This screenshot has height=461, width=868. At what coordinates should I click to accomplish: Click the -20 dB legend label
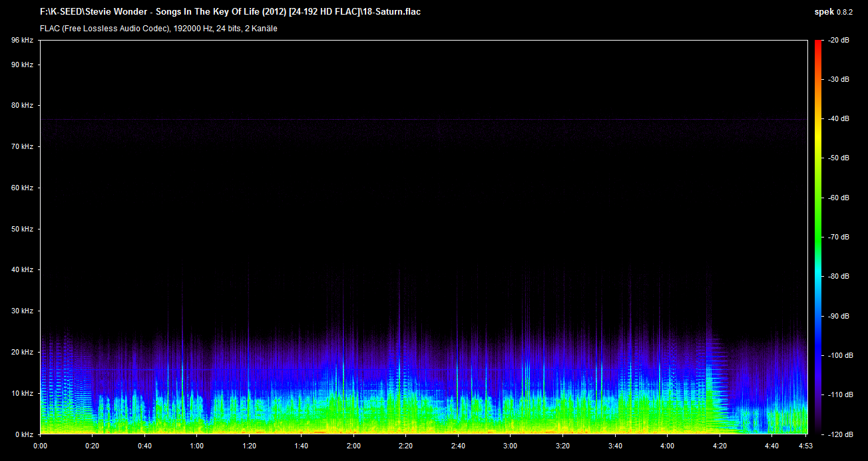coord(839,41)
